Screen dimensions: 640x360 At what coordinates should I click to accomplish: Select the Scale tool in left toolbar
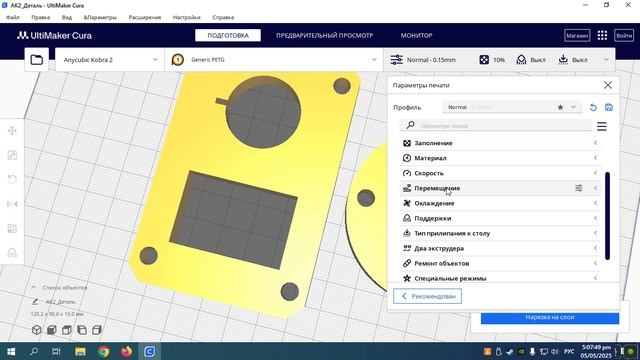tap(12, 155)
